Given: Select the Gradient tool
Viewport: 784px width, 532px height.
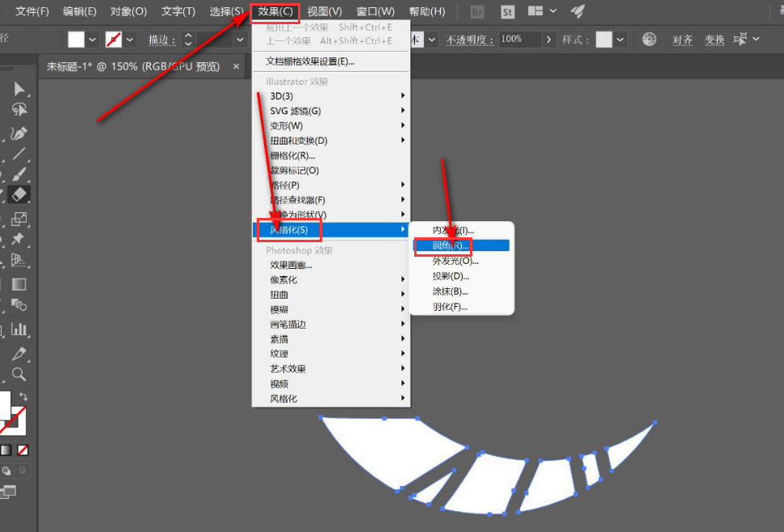Looking at the screenshot, I should [x=19, y=284].
